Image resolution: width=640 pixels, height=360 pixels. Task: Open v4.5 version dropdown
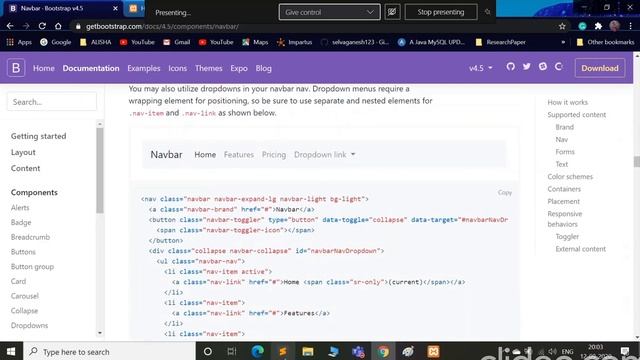480,68
